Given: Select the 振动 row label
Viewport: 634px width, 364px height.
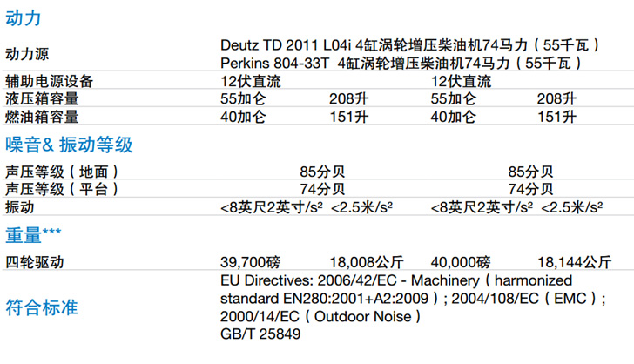Looking at the screenshot, I should pos(19,206).
